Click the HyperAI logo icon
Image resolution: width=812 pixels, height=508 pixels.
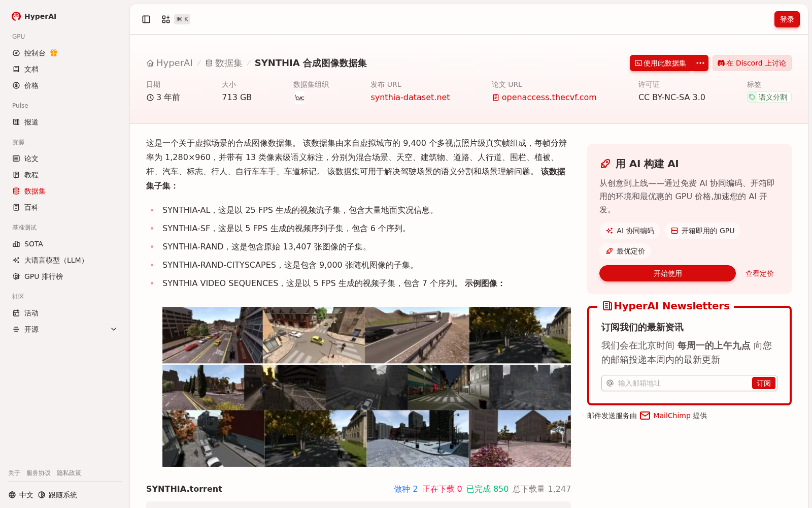point(16,16)
